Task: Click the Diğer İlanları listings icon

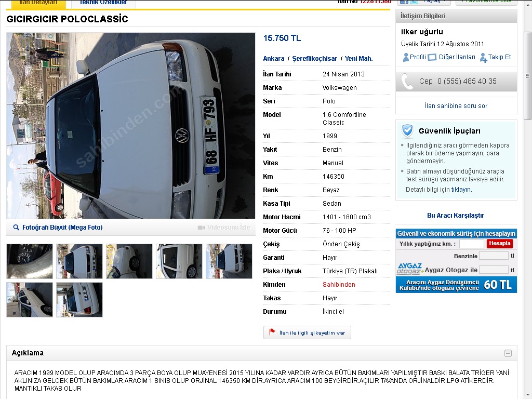Action: click(432, 57)
